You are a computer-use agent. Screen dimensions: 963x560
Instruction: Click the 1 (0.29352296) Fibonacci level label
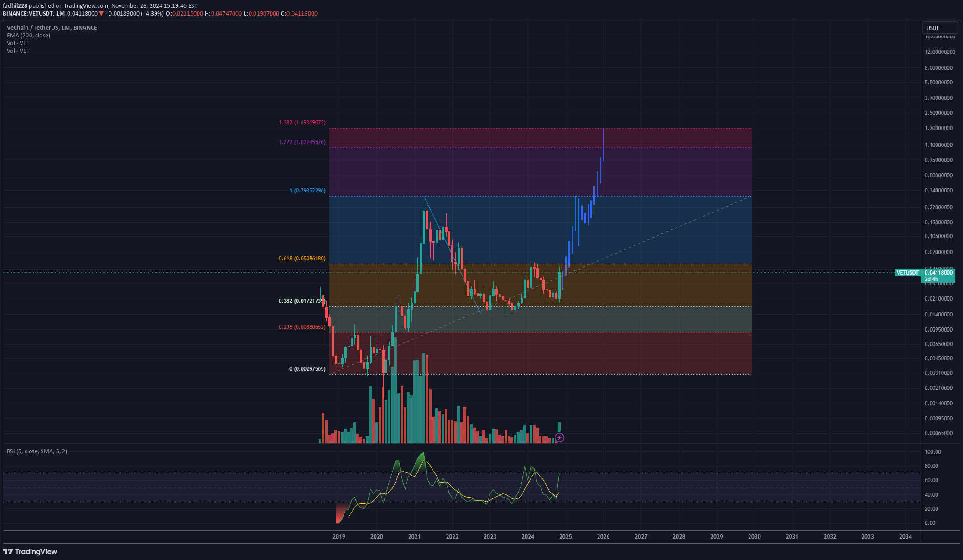point(307,191)
